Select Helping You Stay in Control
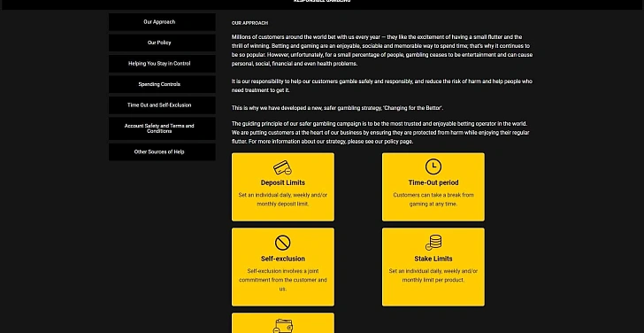Screen dimensions: 644x333 [x=162, y=64]
